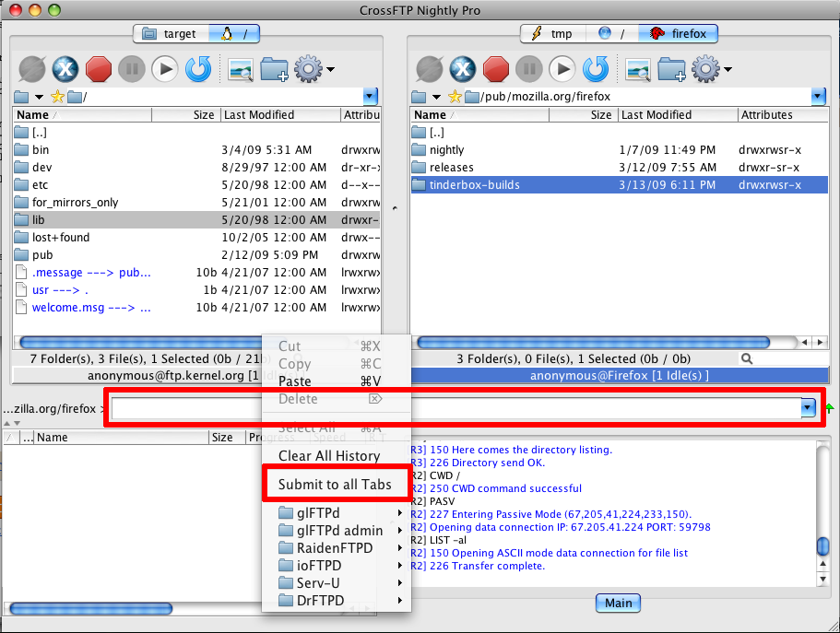
Task: Click the pause icon in the Firefox pane toolbar
Action: pos(529,70)
